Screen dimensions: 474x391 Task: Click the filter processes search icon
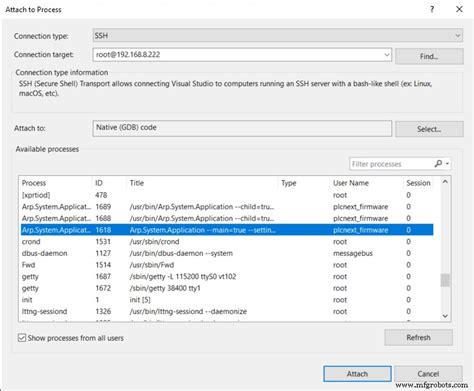tap(438, 164)
